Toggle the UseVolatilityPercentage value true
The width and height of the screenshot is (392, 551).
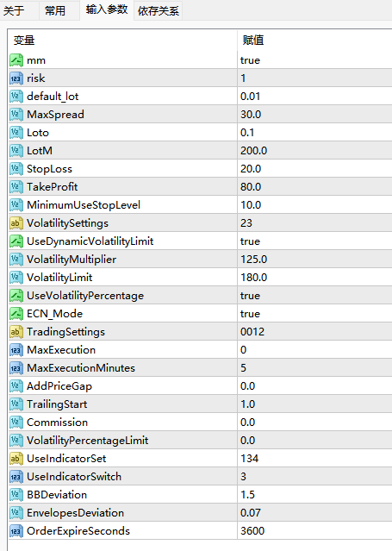pos(250,296)
